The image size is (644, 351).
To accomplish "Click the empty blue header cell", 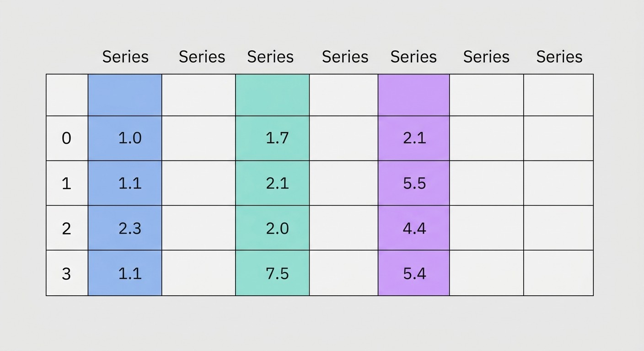I will 125,95.
